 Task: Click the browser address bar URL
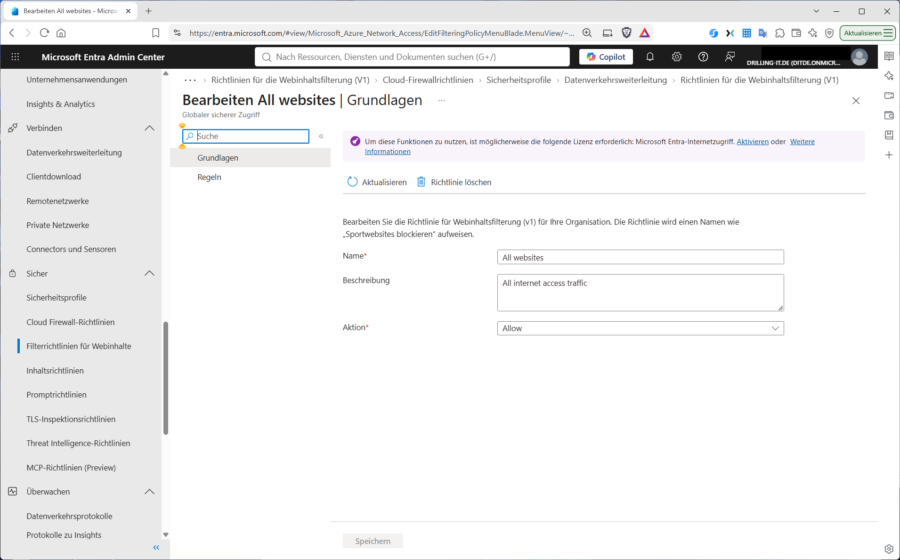tap(381, 33)
